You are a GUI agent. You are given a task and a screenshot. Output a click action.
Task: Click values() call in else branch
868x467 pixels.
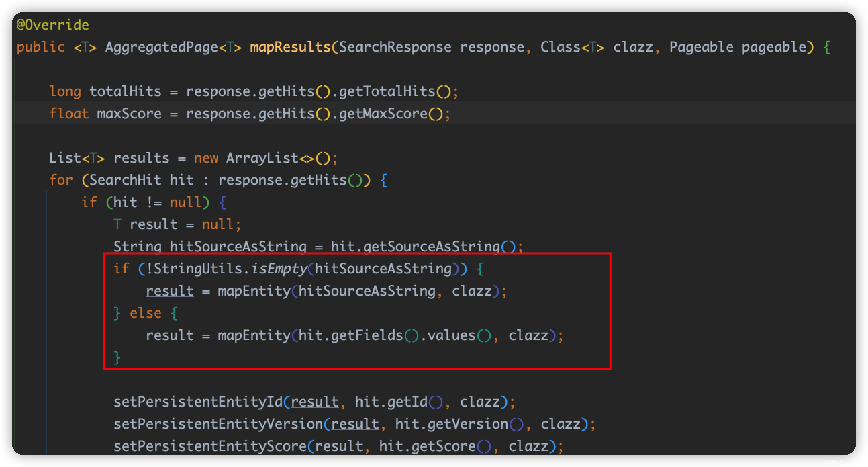click(459, 336)
